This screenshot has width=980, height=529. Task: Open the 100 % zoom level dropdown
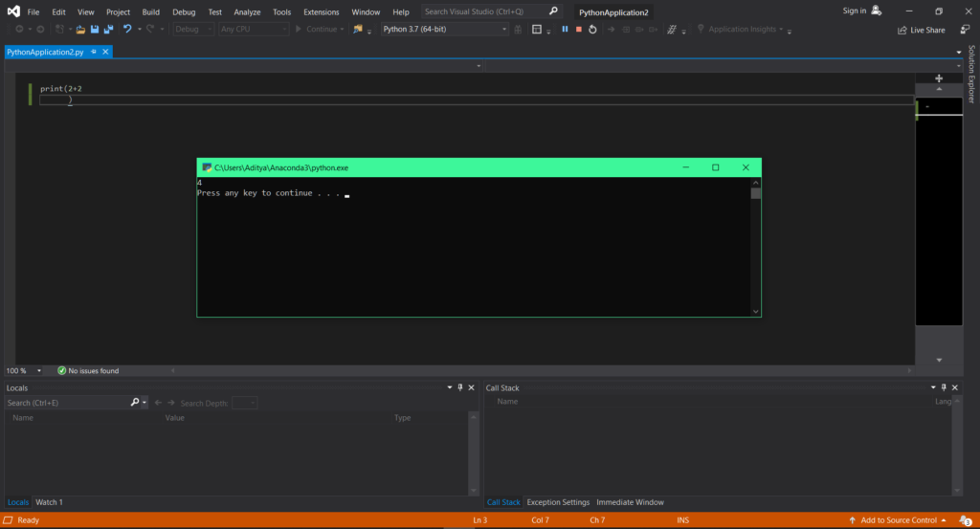pos(38,371)
